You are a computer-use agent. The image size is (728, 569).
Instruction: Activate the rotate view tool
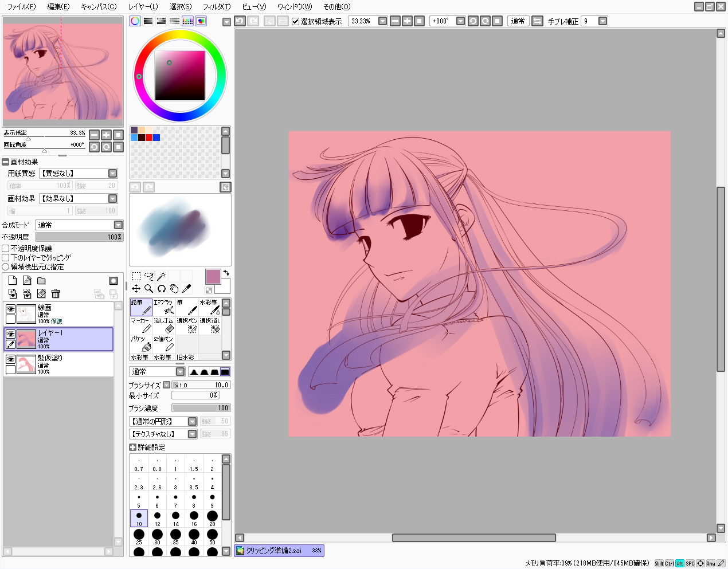pos(162,289)
